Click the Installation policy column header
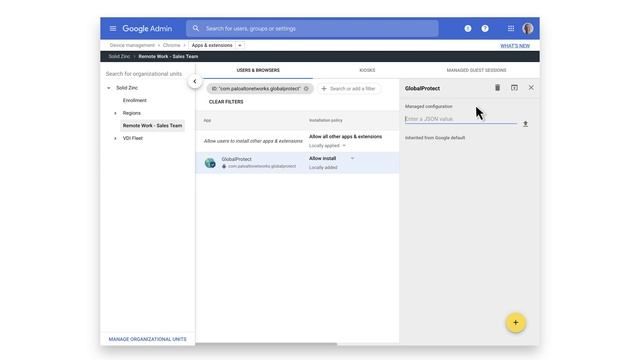Screen dimensions: 640x360 pos(326,120)
